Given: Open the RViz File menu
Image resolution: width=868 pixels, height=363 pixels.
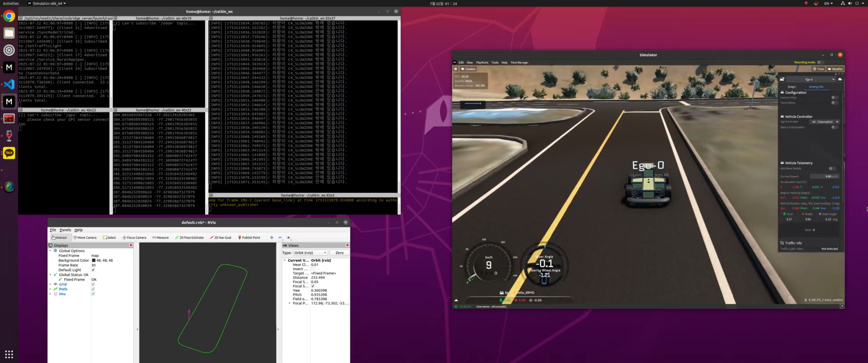Looking at the screenshot, I should (53, 230).
